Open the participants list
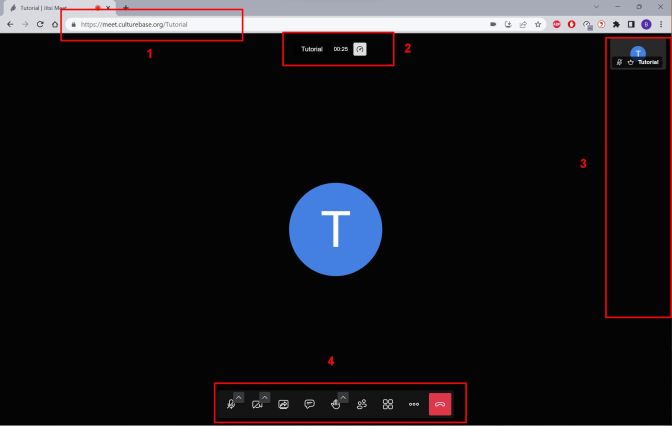 coord(362,404)
